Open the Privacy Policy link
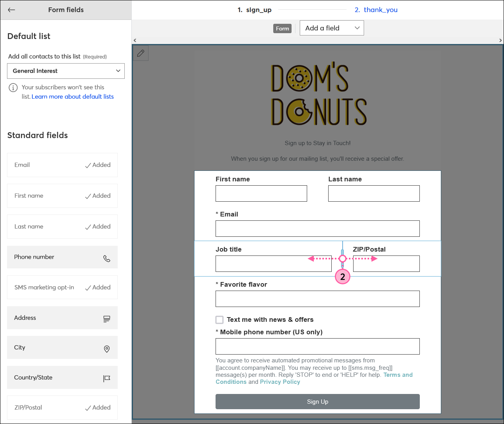The image size is (504, 424). [280, 382]
